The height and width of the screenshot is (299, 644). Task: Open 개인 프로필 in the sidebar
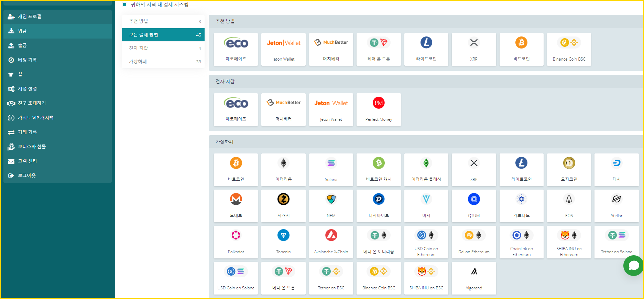pyautogui.click(x=57, y=17)
